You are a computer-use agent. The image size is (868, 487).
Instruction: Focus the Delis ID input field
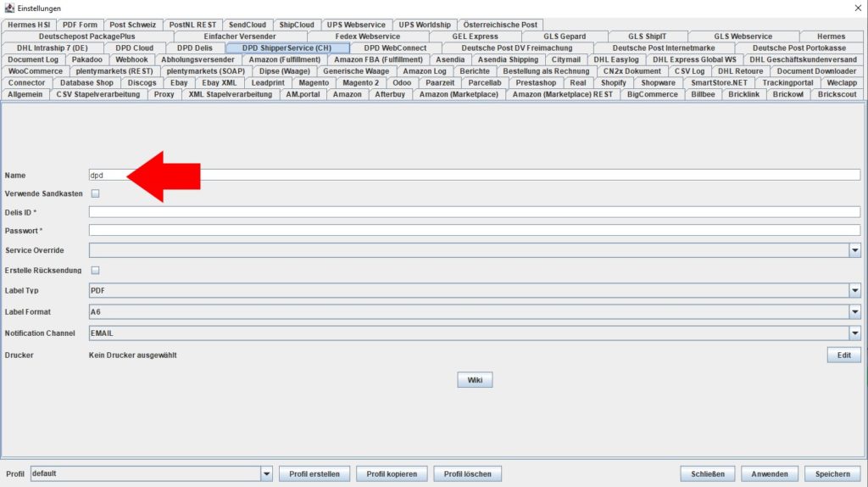click(475, 212)
